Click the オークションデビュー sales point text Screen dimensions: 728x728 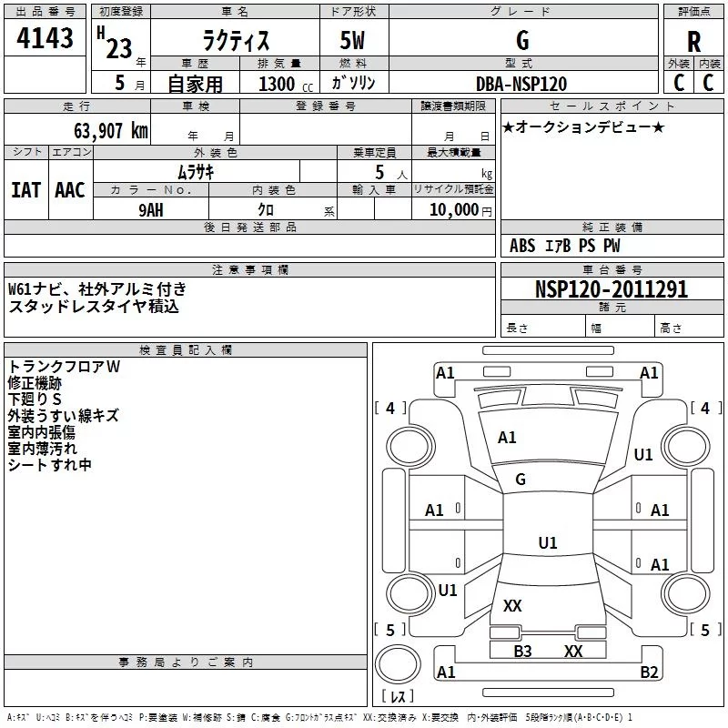point(583,127)
